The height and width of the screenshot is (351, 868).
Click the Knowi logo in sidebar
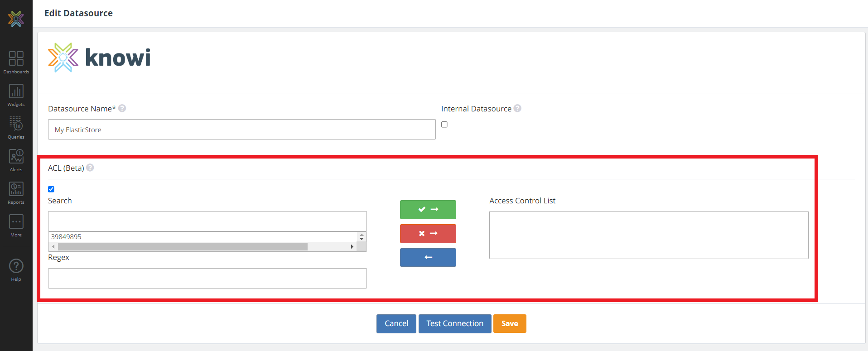click(x=16, y=19)
